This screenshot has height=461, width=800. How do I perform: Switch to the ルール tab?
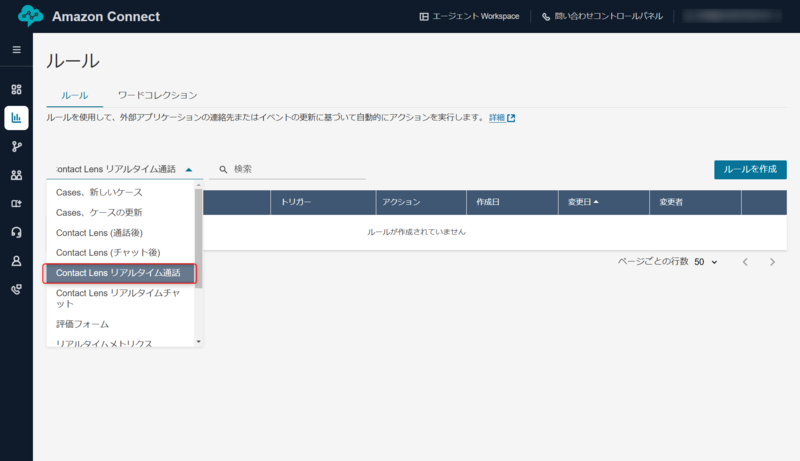74,95
